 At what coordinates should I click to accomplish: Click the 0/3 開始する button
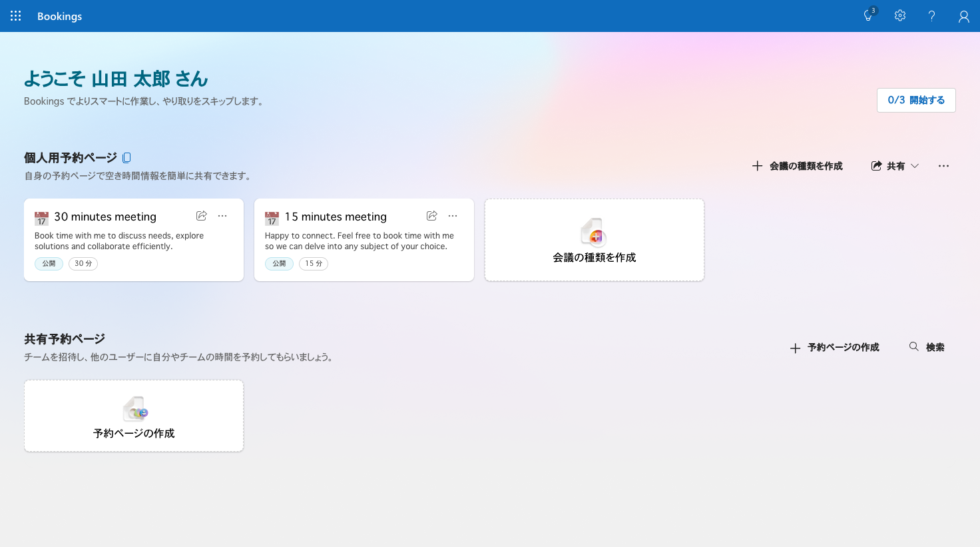point(916,100)
